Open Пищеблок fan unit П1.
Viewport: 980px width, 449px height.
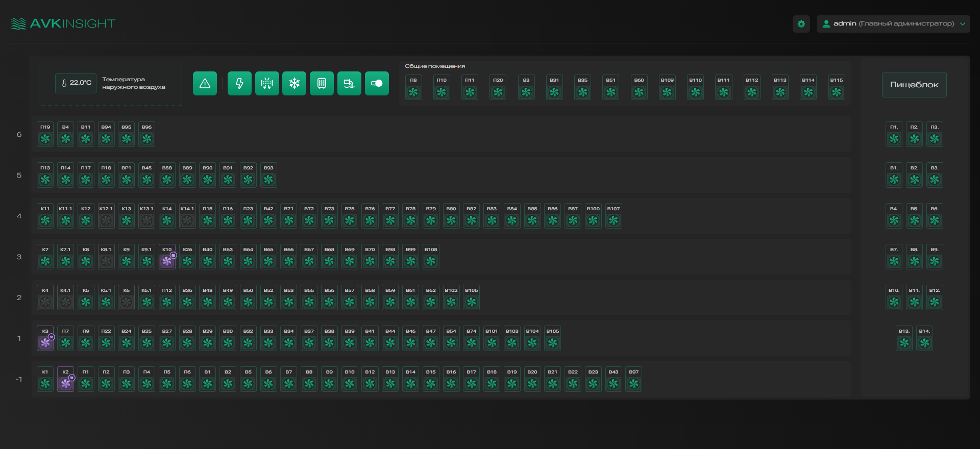coord(894,134)
